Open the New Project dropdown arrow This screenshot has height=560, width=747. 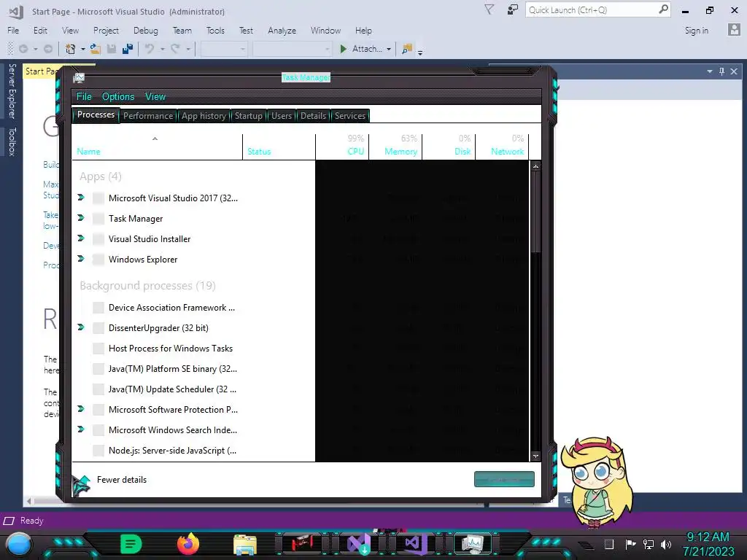pos(83,49)
